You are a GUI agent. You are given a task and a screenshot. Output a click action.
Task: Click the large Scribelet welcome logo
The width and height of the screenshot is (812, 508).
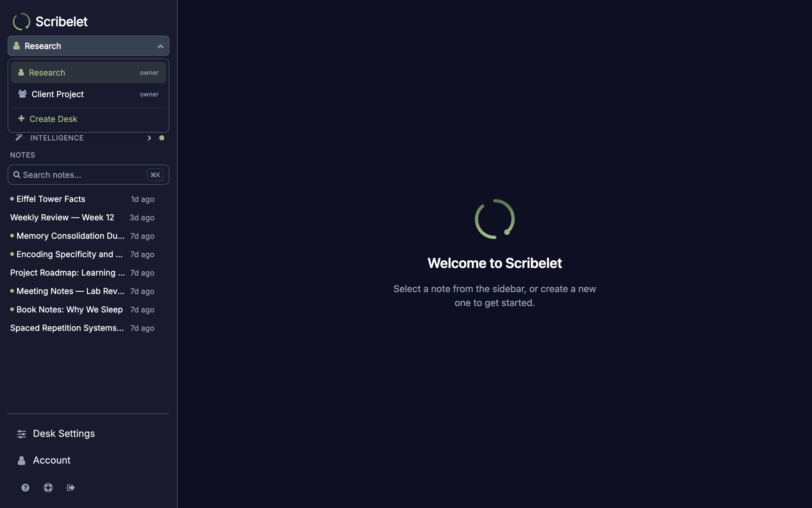[x=494, y=219]
